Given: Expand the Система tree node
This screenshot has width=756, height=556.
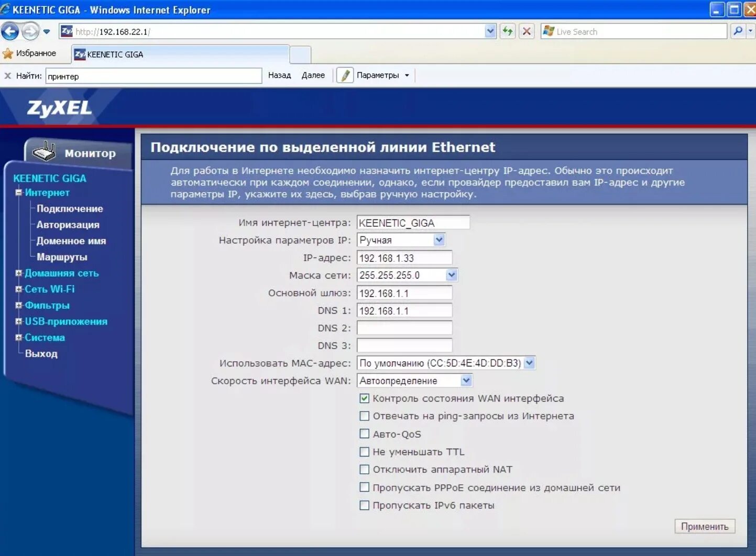Looking at the screenshot, I should (x=19, y=338).
